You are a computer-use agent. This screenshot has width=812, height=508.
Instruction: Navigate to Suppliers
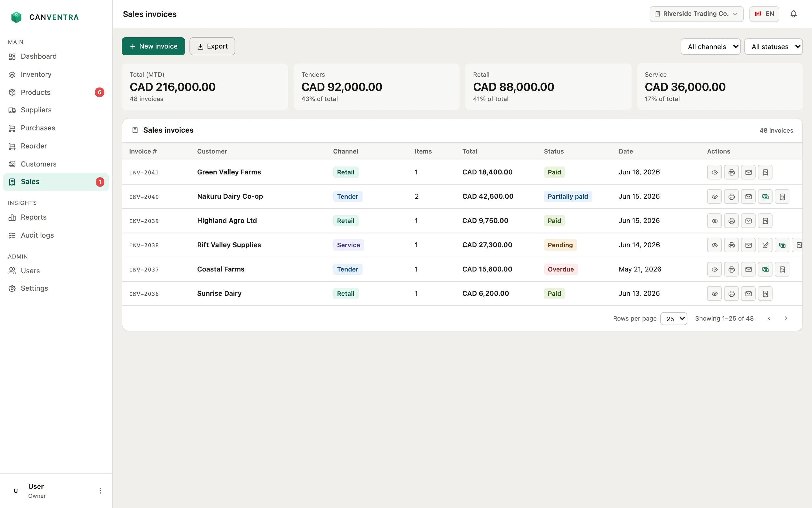56,110
